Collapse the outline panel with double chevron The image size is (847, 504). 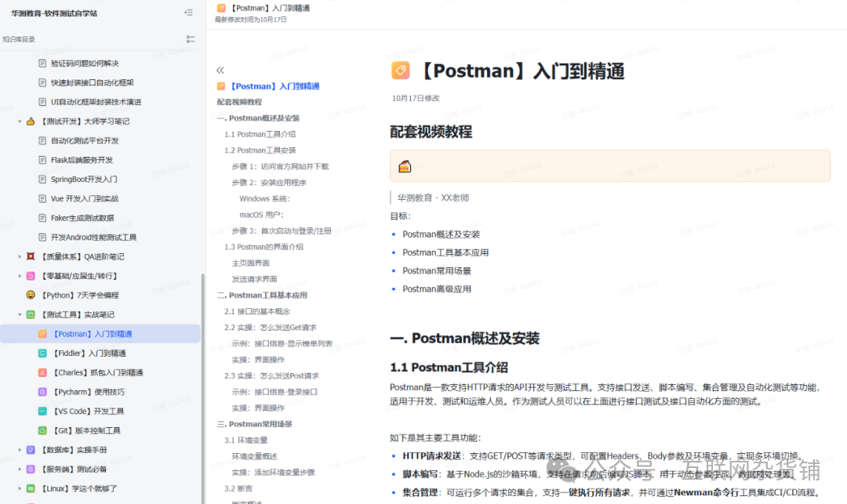coord(220,70)
